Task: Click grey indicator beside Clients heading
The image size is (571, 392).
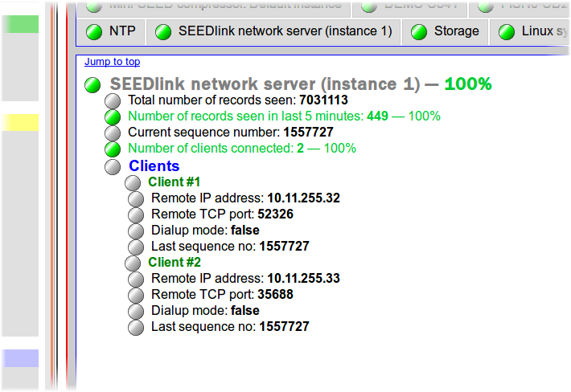Action: [x=113, y=166]
